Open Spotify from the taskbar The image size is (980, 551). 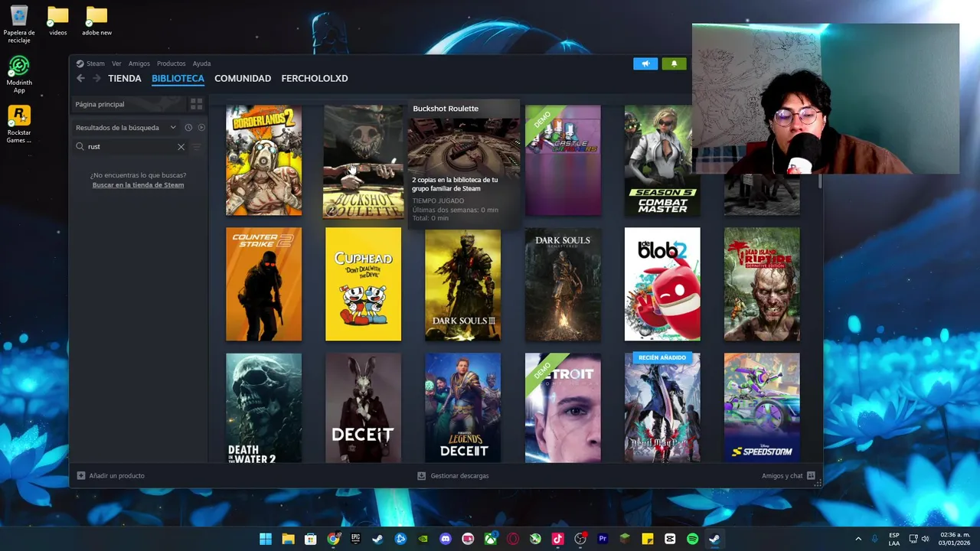click(x=692, y=539)
